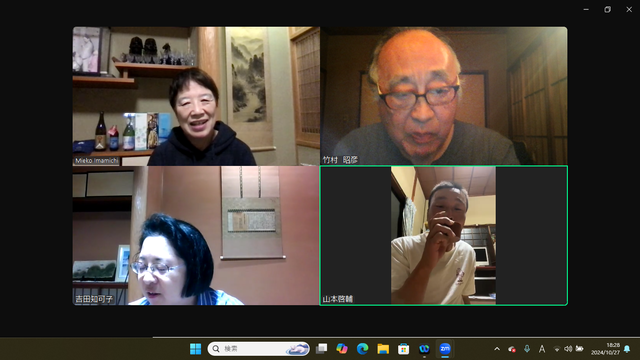
Task: Expand the hidden system tray icons
Action: pyautogui.click(x=497, y=349)
